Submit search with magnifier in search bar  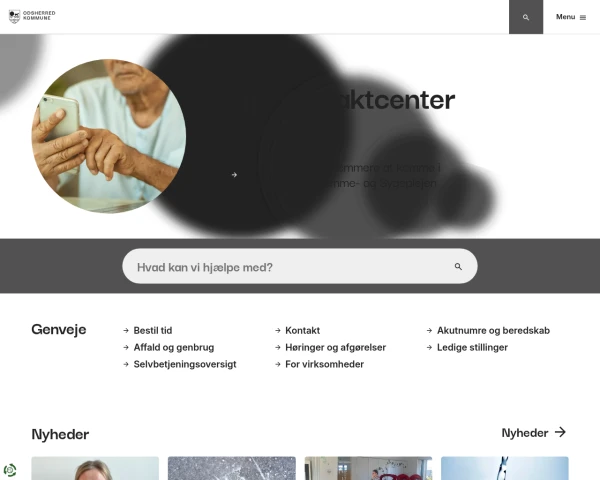point(458,266)
